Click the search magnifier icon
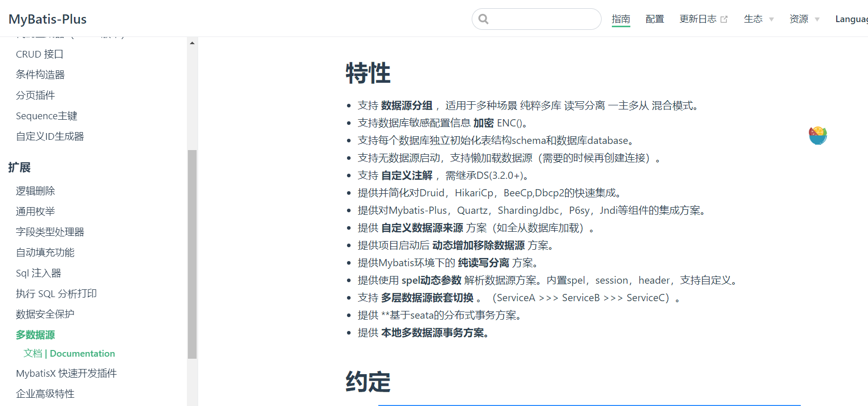This screenshot has height=406, width=868. (483, 19)
